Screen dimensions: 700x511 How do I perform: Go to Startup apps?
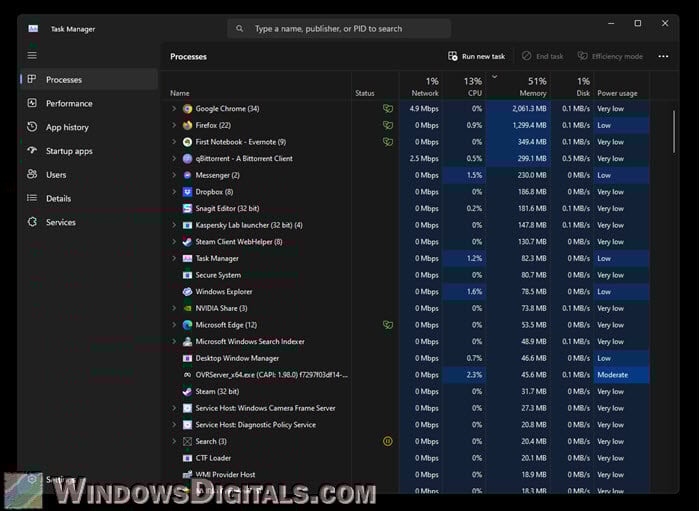point(89,151)
